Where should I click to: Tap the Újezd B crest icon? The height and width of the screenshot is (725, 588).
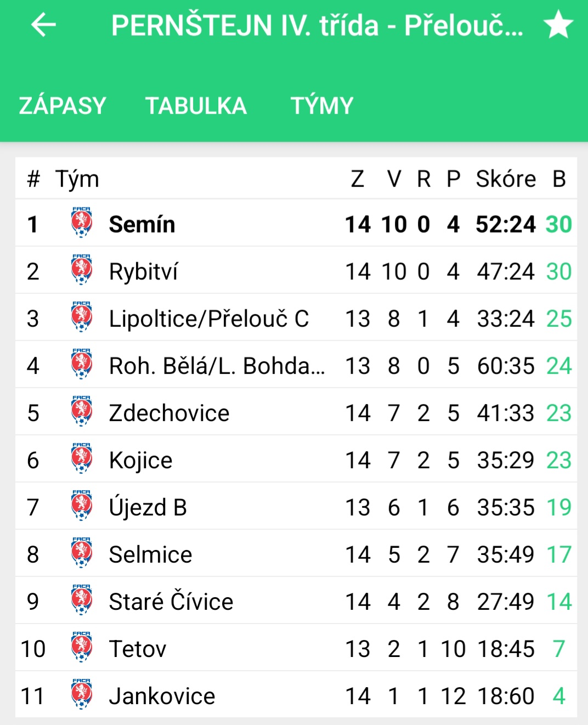click(x=81, y=505)
